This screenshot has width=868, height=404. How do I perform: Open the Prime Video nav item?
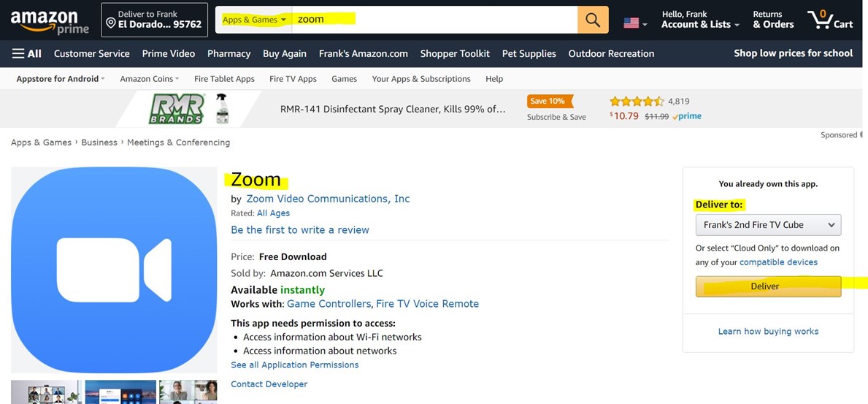[169, 53]
